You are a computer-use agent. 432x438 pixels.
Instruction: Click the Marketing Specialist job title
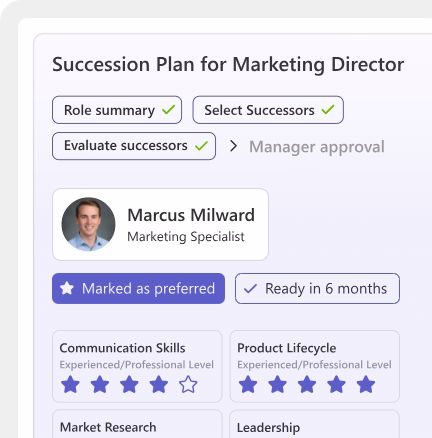pyautogui.click(x=186, y=237)
